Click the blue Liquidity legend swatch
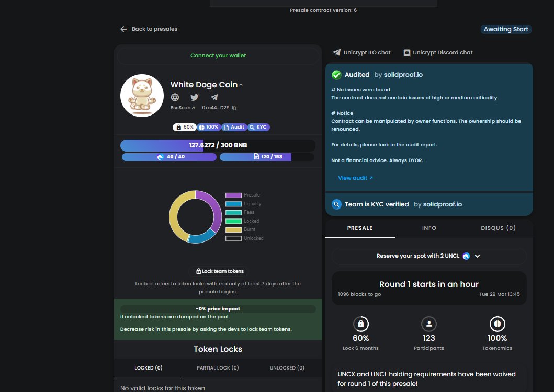The height and width of the screenshot is (392, 554). (233, 204)
